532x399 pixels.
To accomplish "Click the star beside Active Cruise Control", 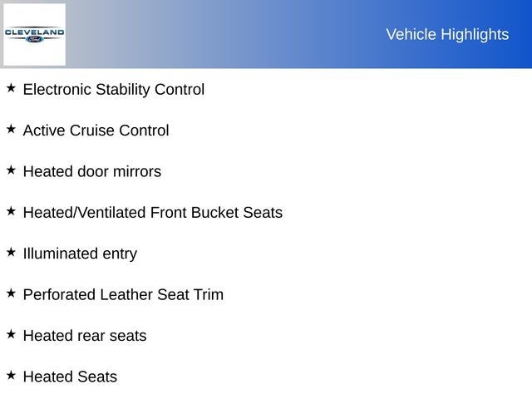I will 11,129.
